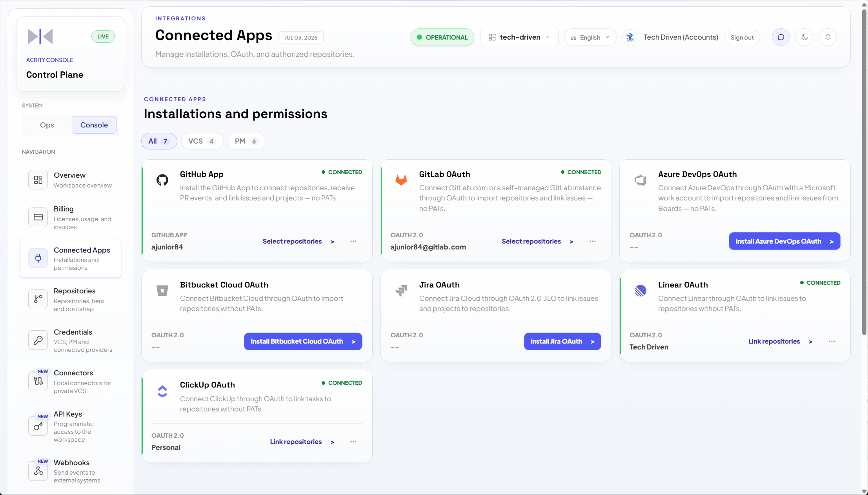This screenshot has width=868, height=495.
Task: Click the scrollbar down arrow
Action: (864, 491)
